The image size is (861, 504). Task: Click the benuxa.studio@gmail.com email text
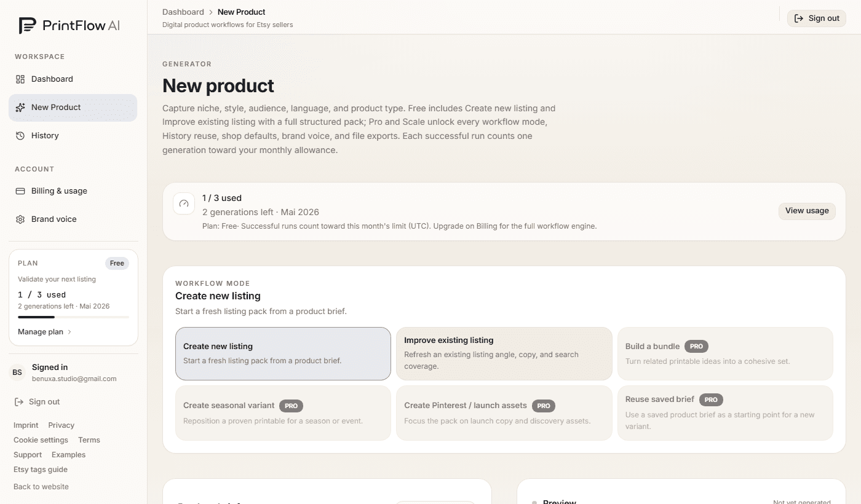pos(74,379)
